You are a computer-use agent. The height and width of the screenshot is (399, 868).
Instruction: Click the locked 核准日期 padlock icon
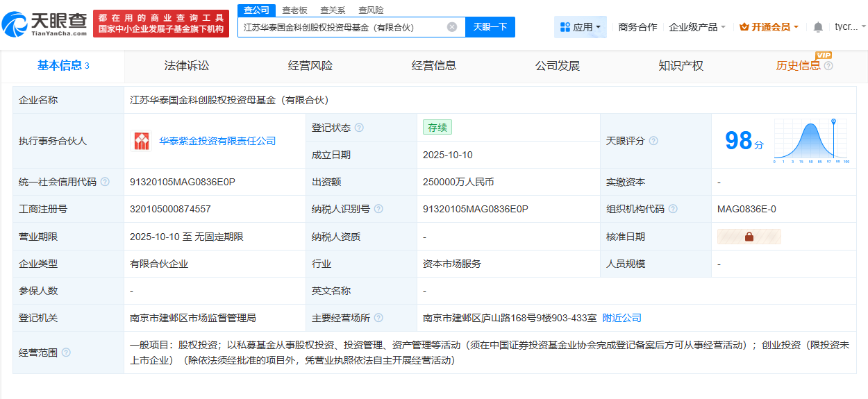749,237
